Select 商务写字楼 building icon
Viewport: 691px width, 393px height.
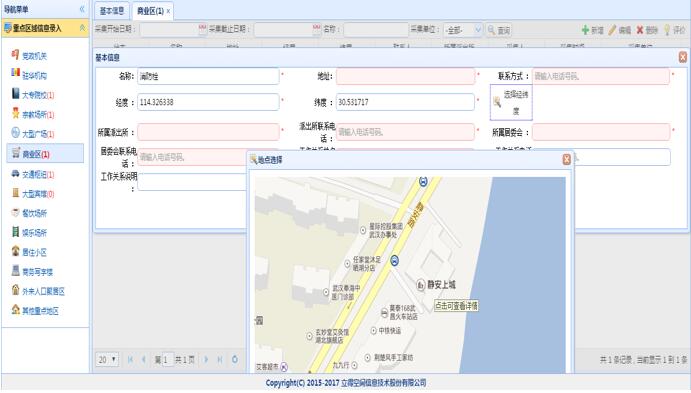pyautogui.click(x=15, y=271)
